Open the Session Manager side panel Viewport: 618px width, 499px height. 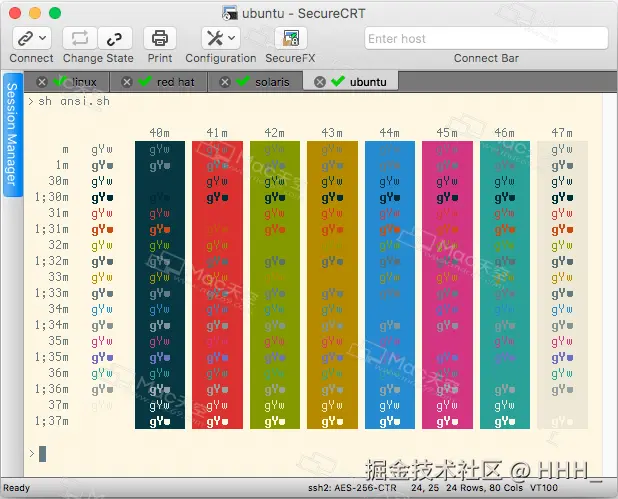click(13, 134)
